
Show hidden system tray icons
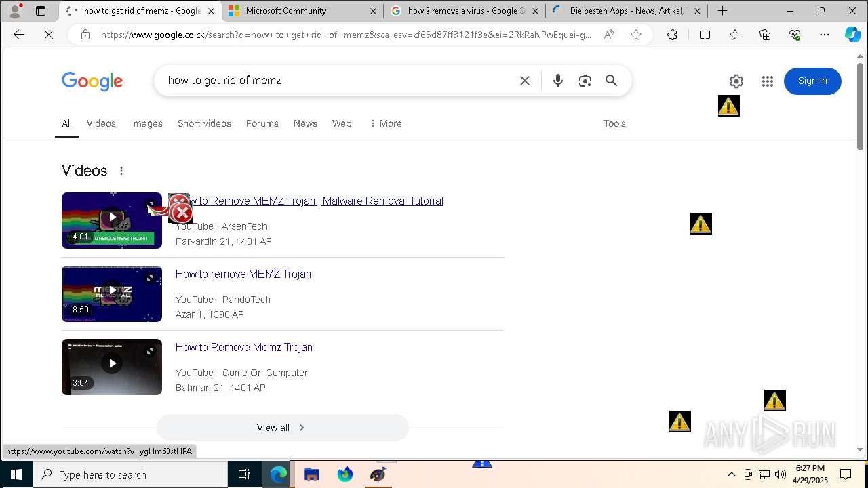[732, 474]
